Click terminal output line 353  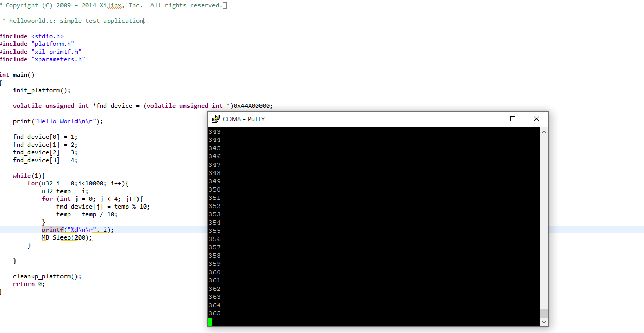pyautogui.click(x=214, y=214)
